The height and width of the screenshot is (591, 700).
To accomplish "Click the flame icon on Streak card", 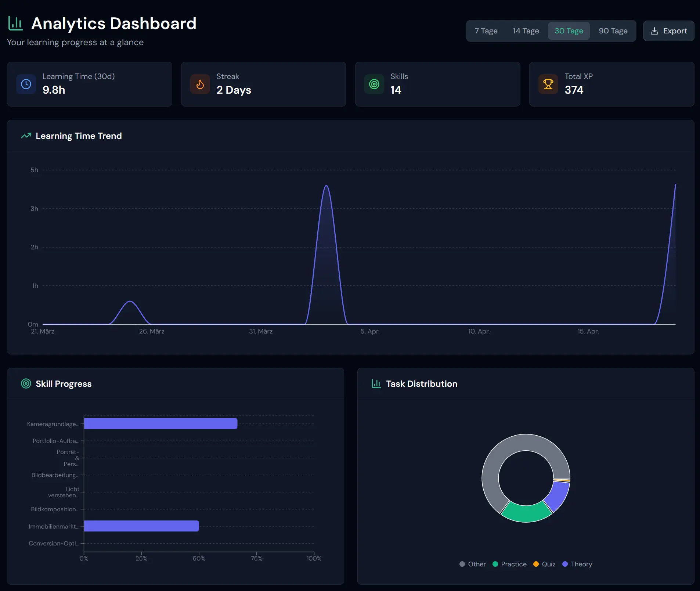I will [200, 84].
